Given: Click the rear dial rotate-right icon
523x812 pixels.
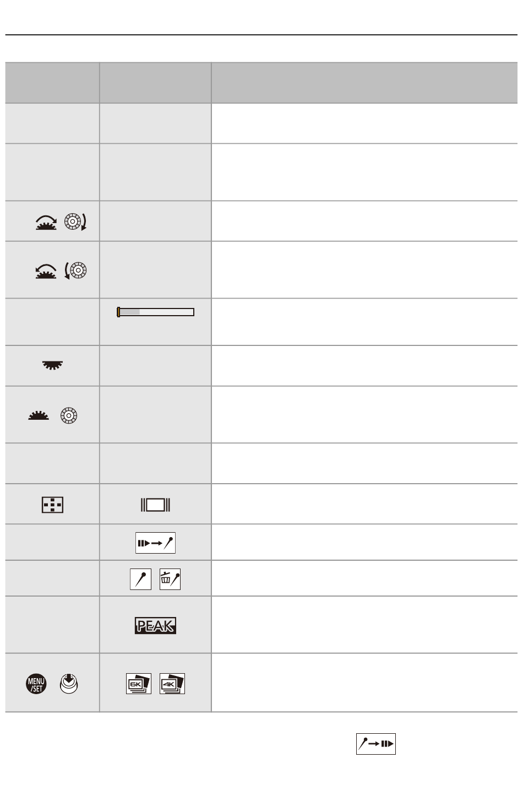Looking at the screenshot, I should click(46, 221).
